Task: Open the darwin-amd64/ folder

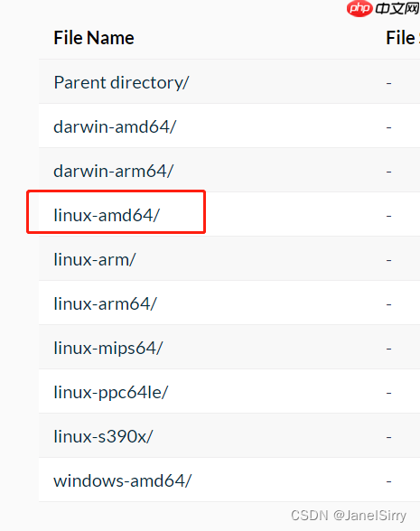Action: (x=115, y=127)
